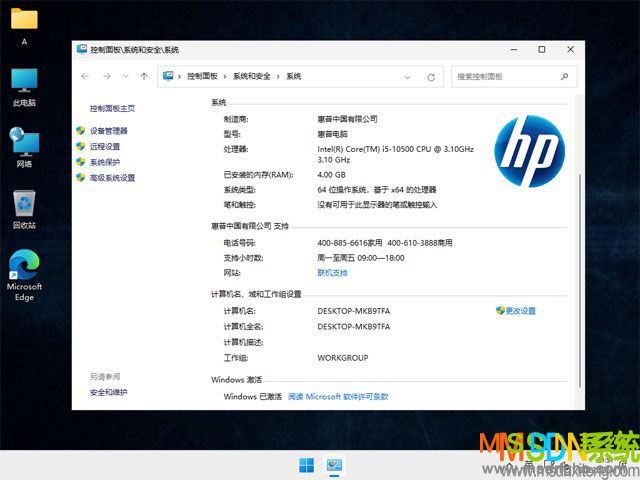Click the HP logo image

tap(529, 151)
